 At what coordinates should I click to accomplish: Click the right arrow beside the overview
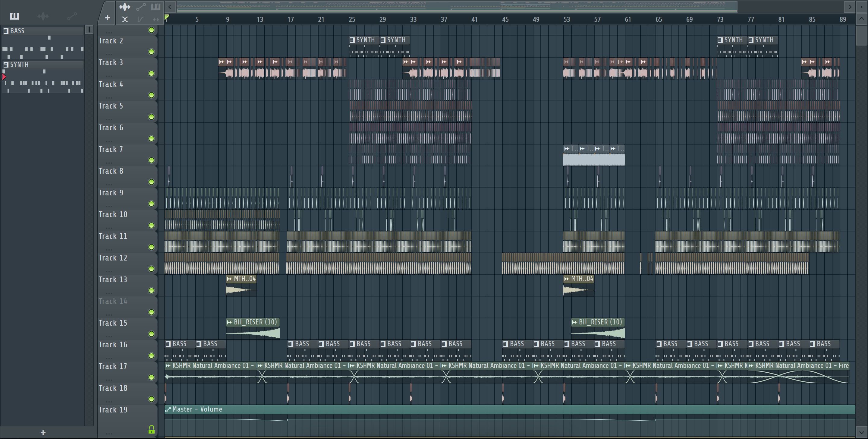point(850,7)
